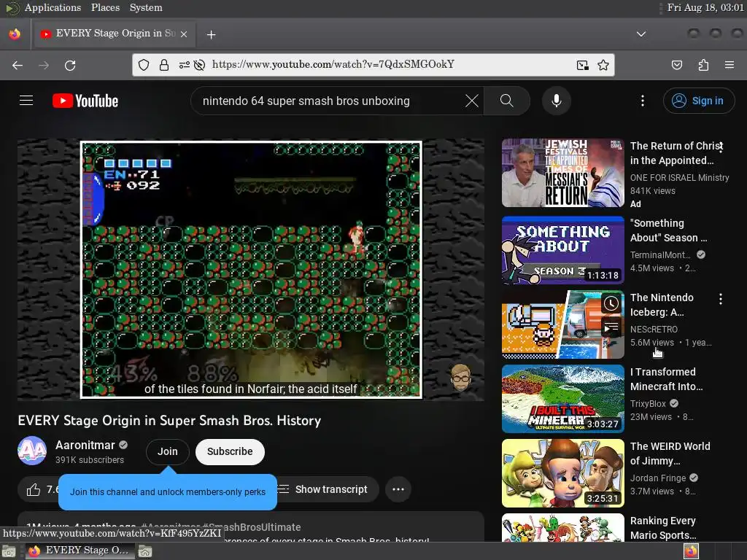Viewport: 747px width, 560px height.
Task: Open Aaronitmar channel avatar
Action: 32,451
